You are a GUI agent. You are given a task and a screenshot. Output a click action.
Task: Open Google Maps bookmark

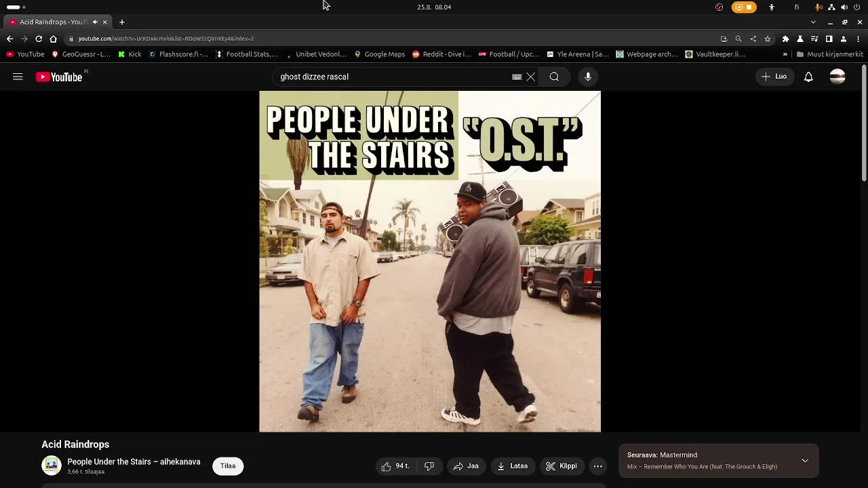(379, 54)
